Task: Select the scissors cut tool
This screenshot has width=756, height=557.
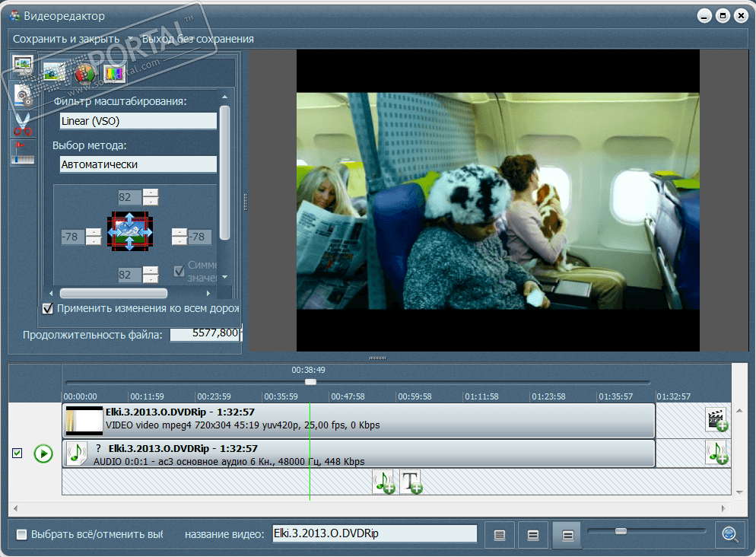Action: coord(23,124)
